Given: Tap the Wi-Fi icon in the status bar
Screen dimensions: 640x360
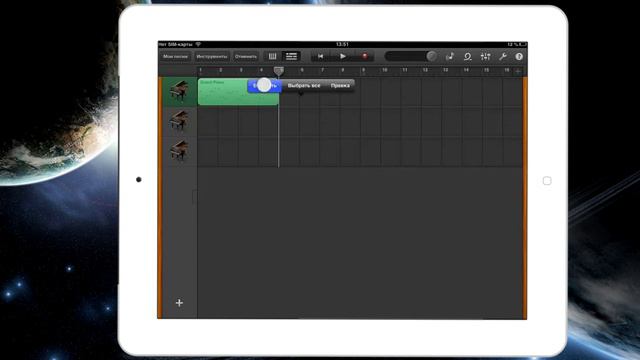Looking at the screenshot, I should click(x=198, y=44).
